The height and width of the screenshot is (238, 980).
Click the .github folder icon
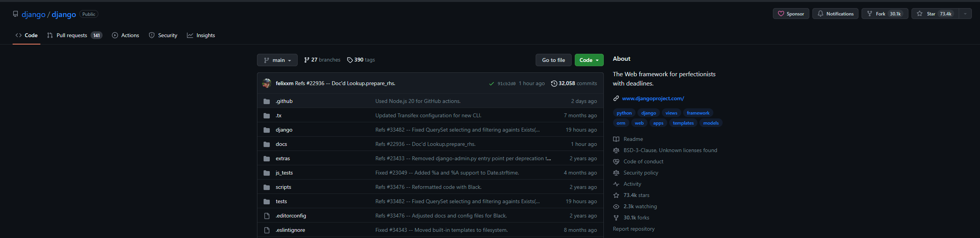point(267,101)
